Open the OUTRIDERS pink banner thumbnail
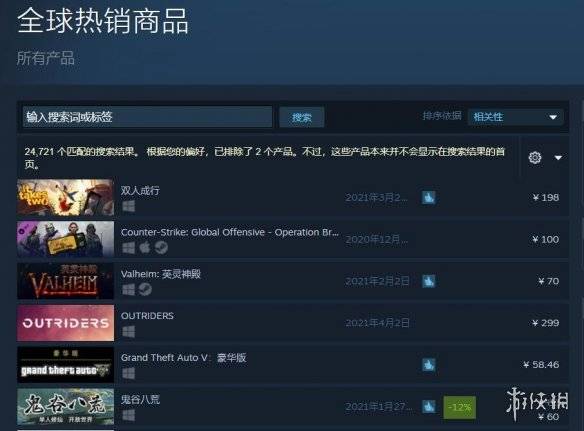This screenshot has width=584, height=431. coord(65,323)
